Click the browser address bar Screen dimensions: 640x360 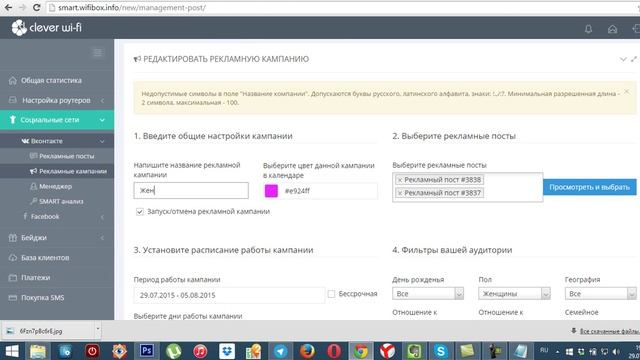point(343,7)
